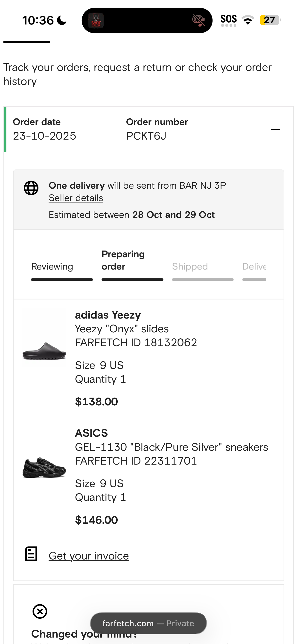297x644 pixels.
Task: Open the Get your invoice link
Action: click(x=89, y=556)
